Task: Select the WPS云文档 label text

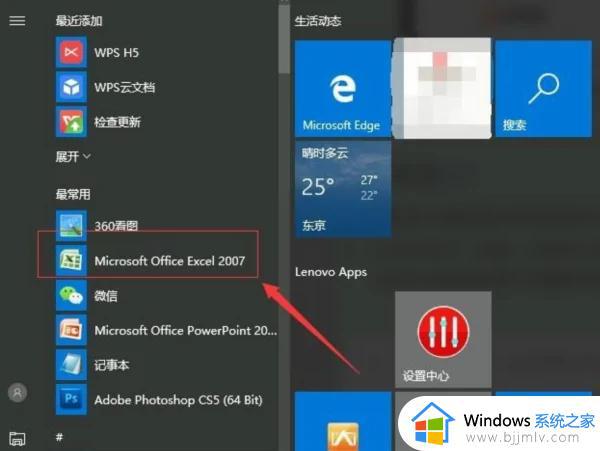Action: (125, 87)
